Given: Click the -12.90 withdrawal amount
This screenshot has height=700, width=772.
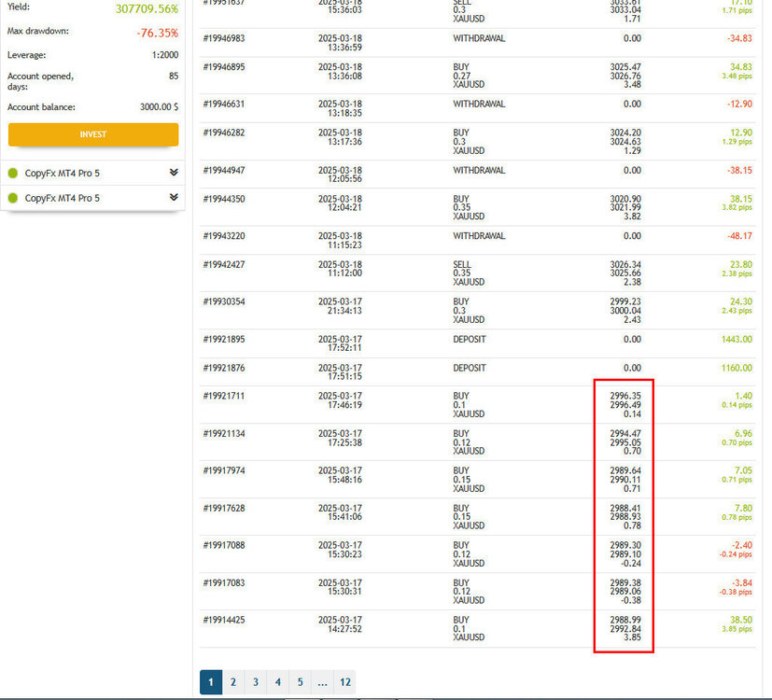Looking at the screenshot, I should tap(739, 104).
